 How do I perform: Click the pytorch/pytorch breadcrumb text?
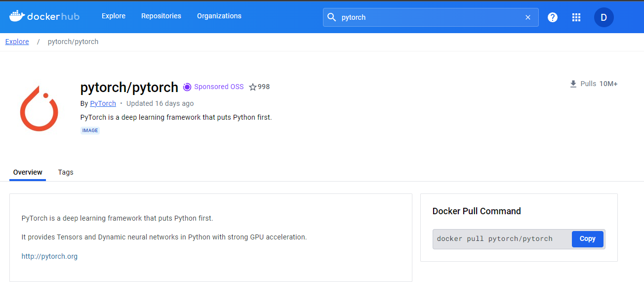coord(73,42)
